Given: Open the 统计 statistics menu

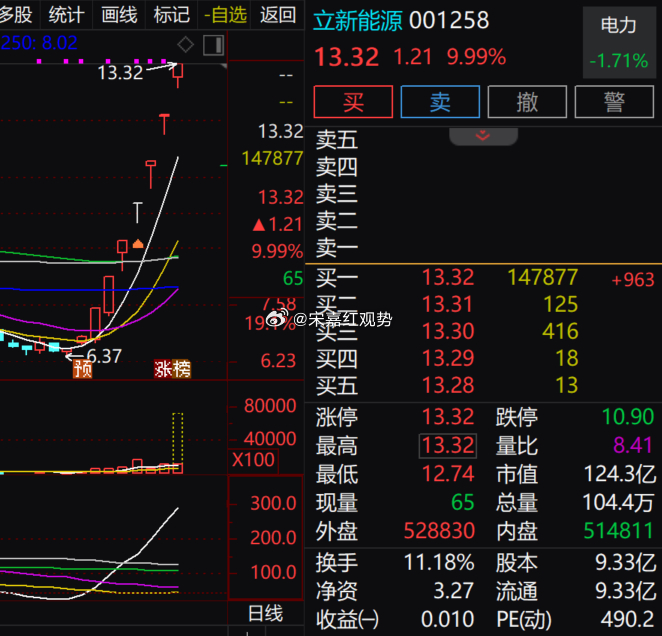Looking at the screenshot, I should (x=66, y=15).
